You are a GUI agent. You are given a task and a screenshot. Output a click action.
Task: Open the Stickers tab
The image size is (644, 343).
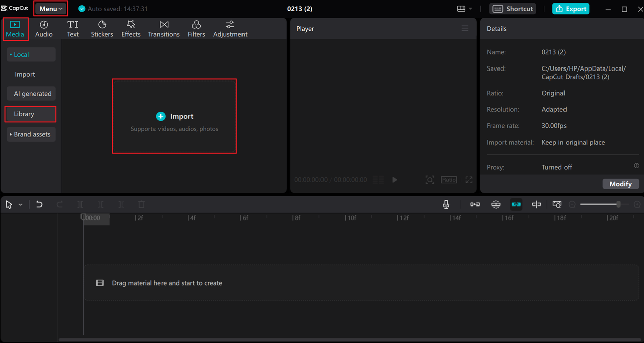tap(102, 29)
